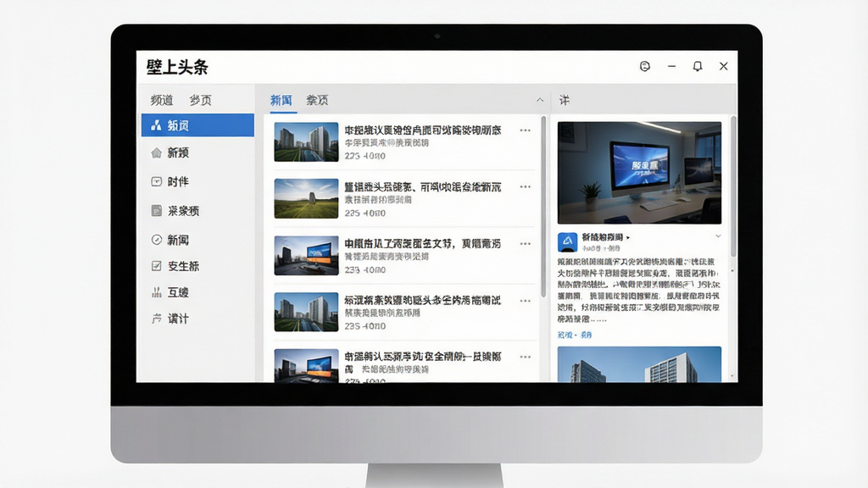Click the detail panel vertical scrollbar
Image resolution: width=868 pixels, height=488 pixels.
[733, 186]
